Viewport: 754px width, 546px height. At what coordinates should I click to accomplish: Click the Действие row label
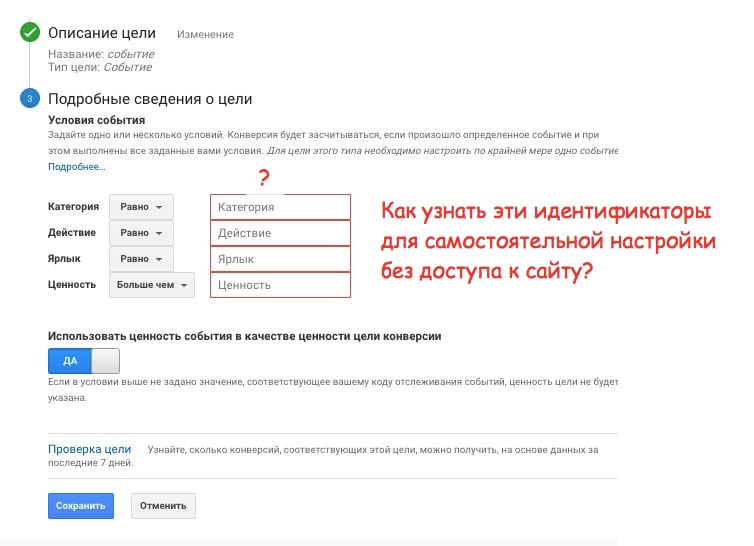point(72,232)
